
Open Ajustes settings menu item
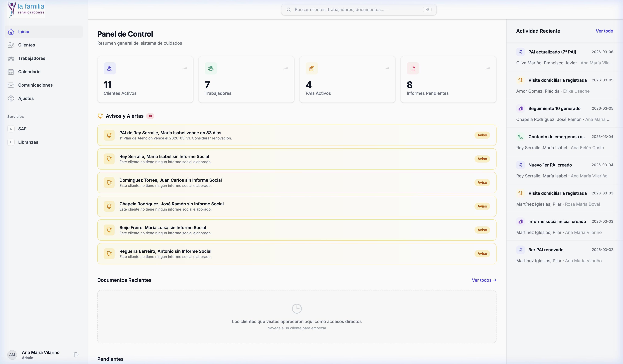pos(26,98)
